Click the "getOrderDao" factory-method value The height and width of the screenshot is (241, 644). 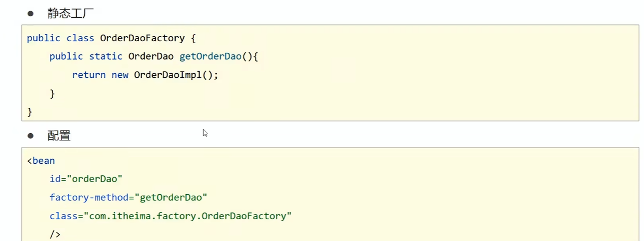point(171,197)
